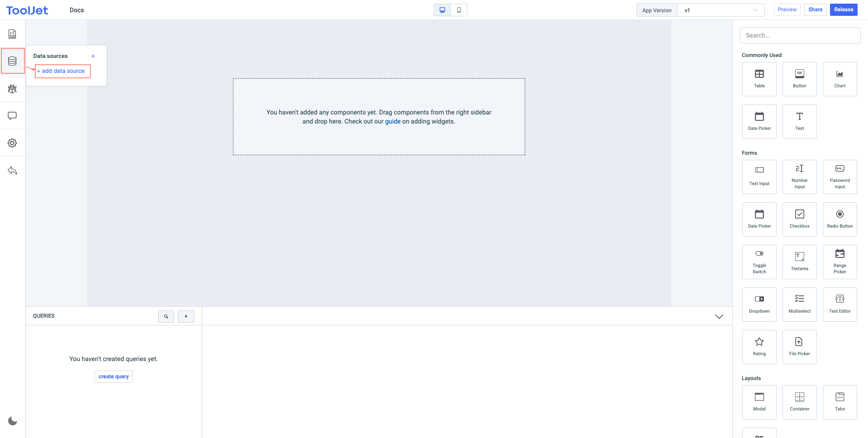Screen dimensions: 868x438
Task: Open the debugger bug icon
Action: pos(12,89)
